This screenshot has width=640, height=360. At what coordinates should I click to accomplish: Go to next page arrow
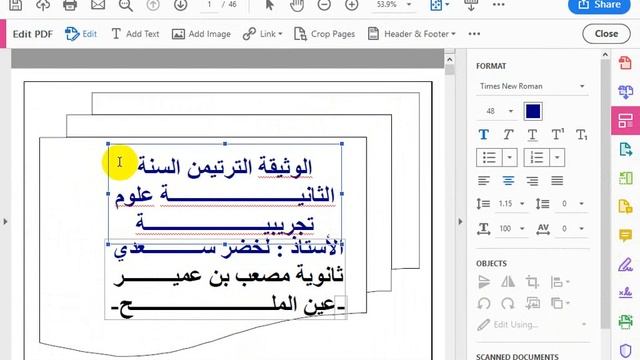pos(180,5)
